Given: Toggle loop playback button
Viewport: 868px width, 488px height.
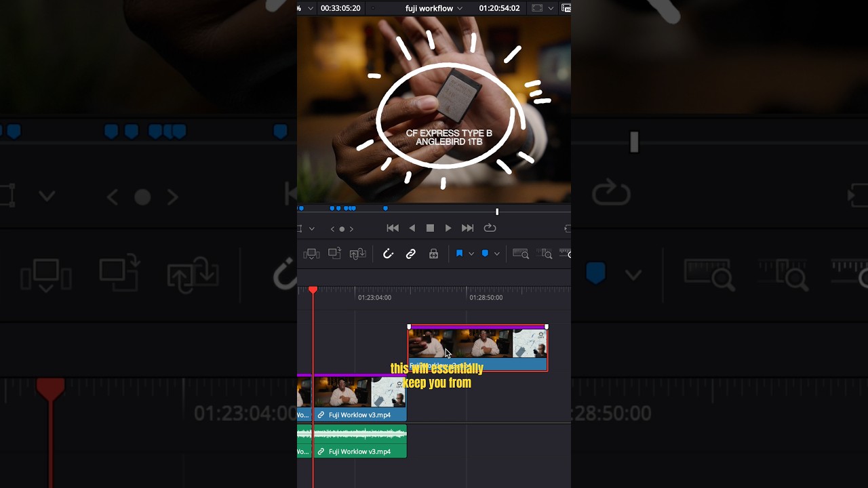Looking at the screenshot, I should pos(490,228).
